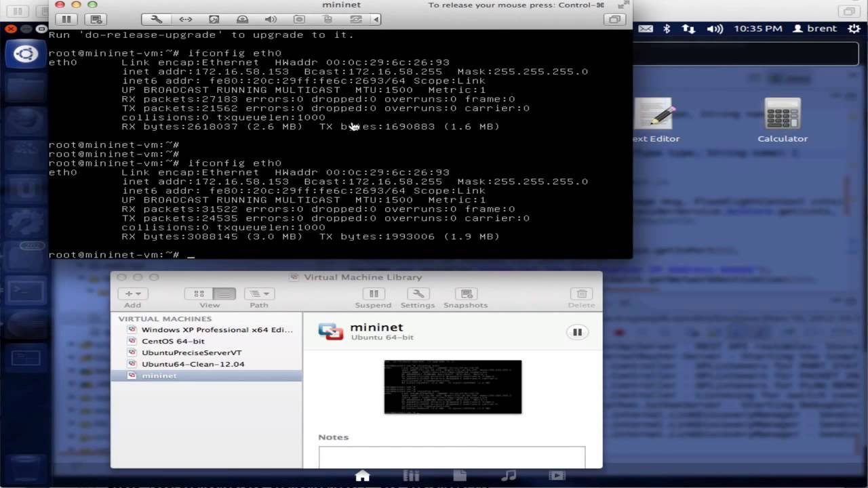This screenshot has width=868, height=488.
Task: Click the camera device icon in mininet toolbar
Action: pyautogui.click(x=299, y=20)
